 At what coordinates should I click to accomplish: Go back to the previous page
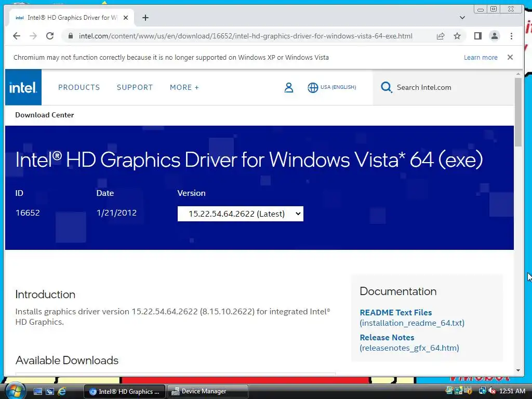(16, 36)
